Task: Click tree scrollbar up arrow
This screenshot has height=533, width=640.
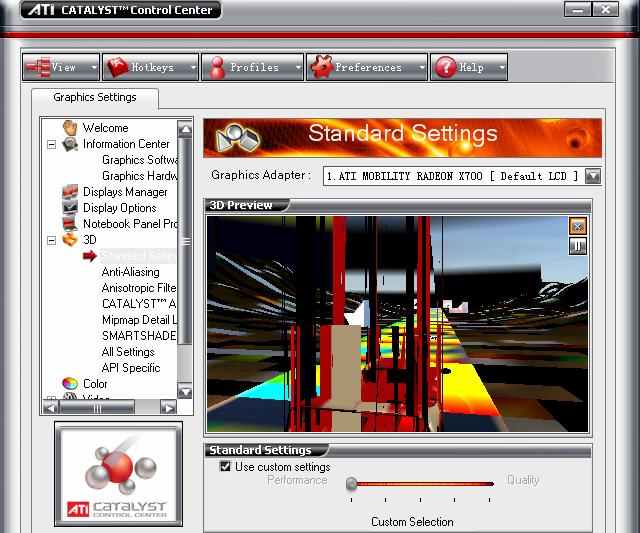Action: [x=185, y=129]
